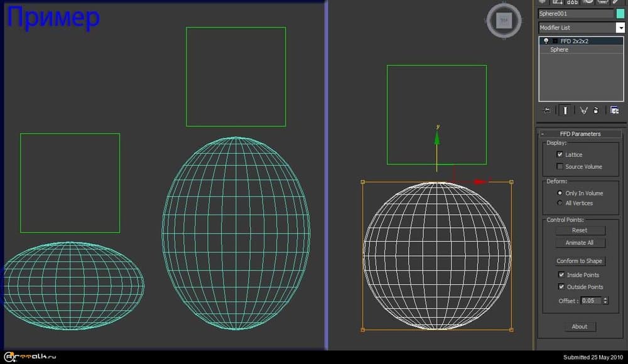Viewport: 628px width, 364px height.
Task: Expand the FFD 2x2x2 sub-object tree
Action: (555, 41)
